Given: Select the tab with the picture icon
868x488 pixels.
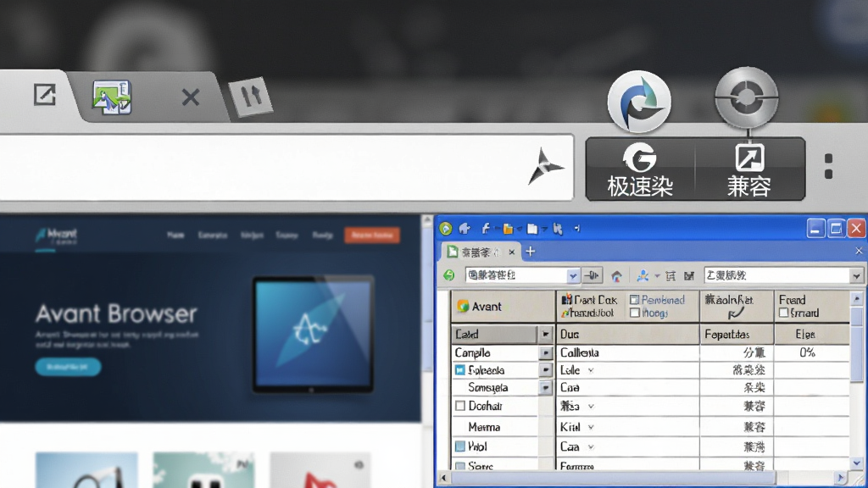Looking at the screenshot, I should (112, 97).
